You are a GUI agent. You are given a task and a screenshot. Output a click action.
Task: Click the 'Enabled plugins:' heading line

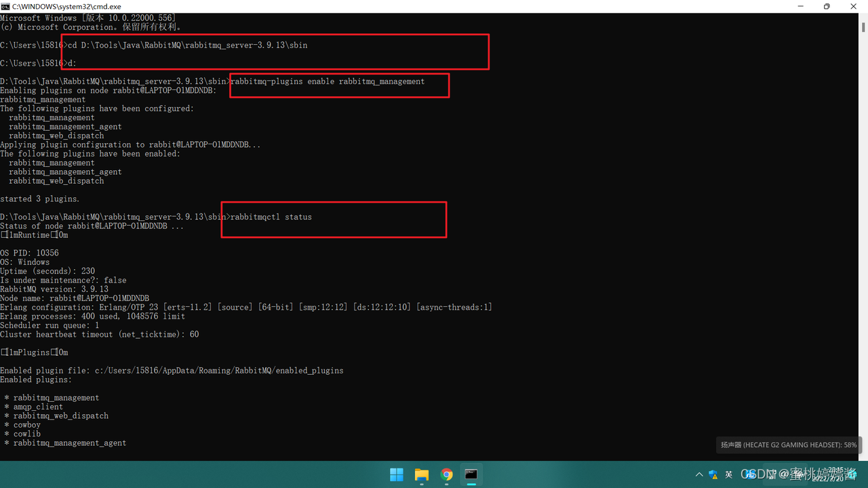(36, 380)
